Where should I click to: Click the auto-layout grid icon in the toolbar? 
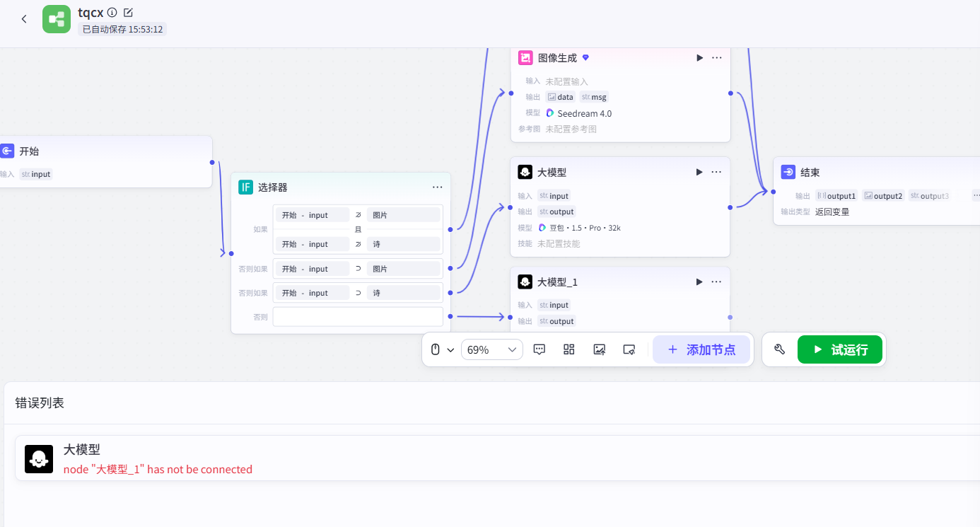click(x=569, y=349)
